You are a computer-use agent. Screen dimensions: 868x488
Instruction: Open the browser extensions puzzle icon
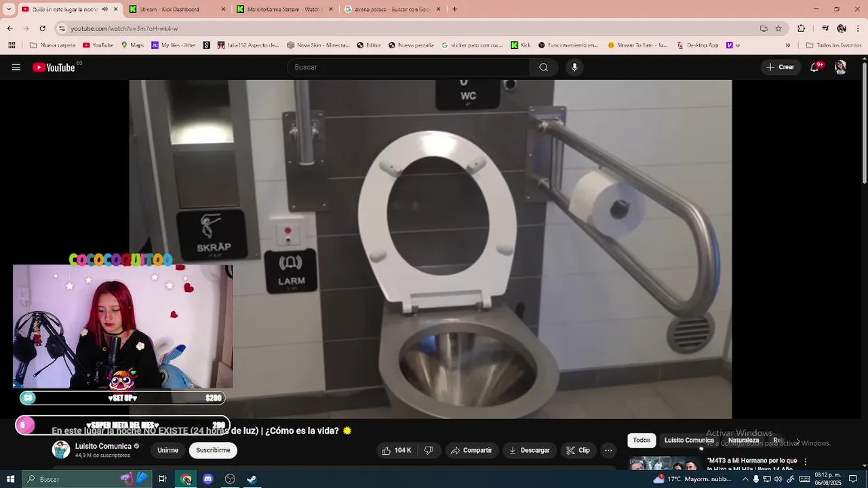click(x=802, y=28)
